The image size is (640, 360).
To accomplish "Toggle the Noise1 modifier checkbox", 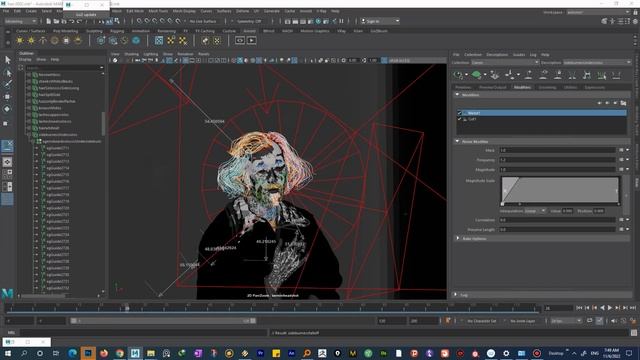I will 460,113.
